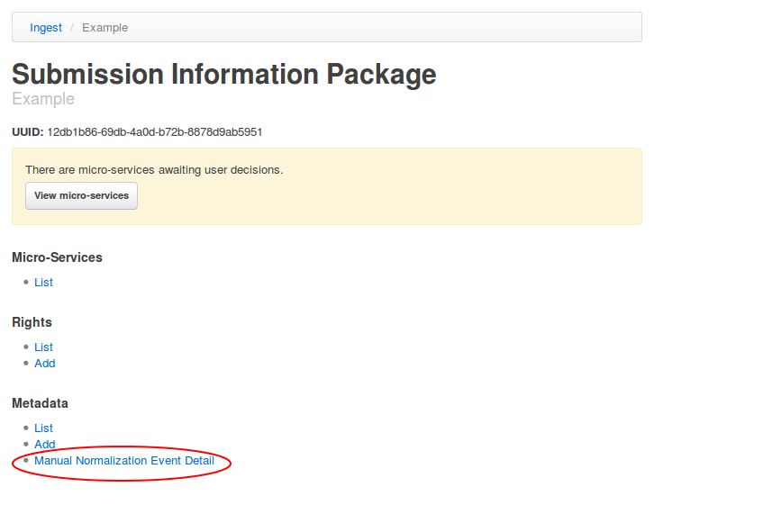Viewport: 763px width, 532px height.
Task: Click the Micro-Services section heading
Action: (x=57, y=257)
